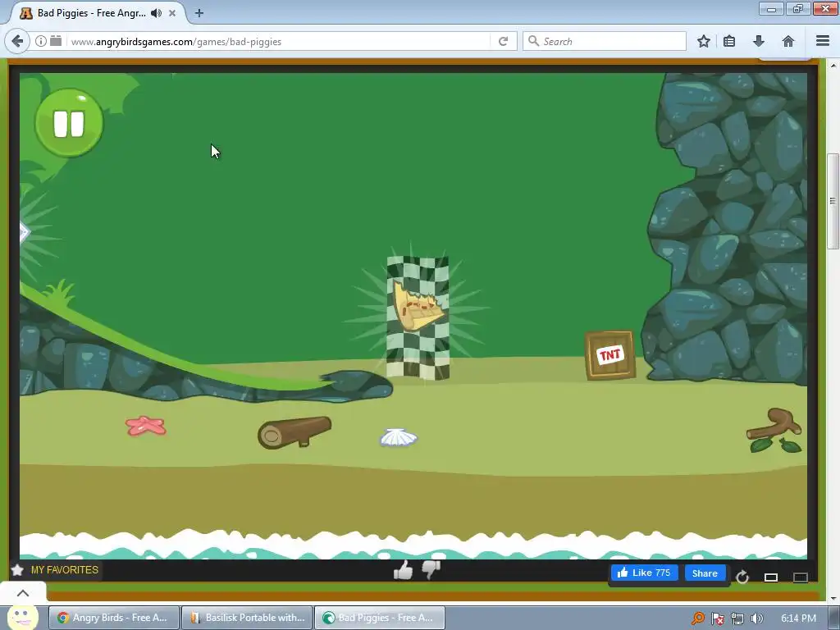Click the scrollbar up arrow
Viewport: 840px width, 630px height.
[x=833, y=66]
